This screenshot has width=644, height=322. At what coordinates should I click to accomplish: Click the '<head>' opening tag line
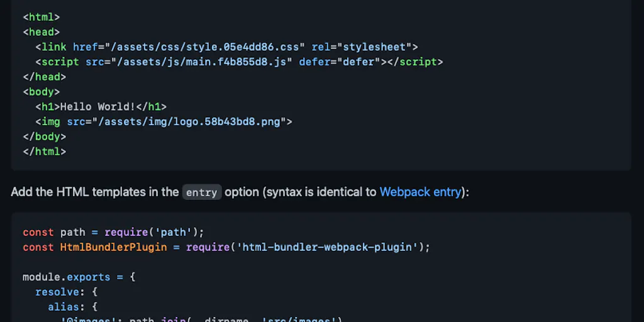tap(41, 32)
